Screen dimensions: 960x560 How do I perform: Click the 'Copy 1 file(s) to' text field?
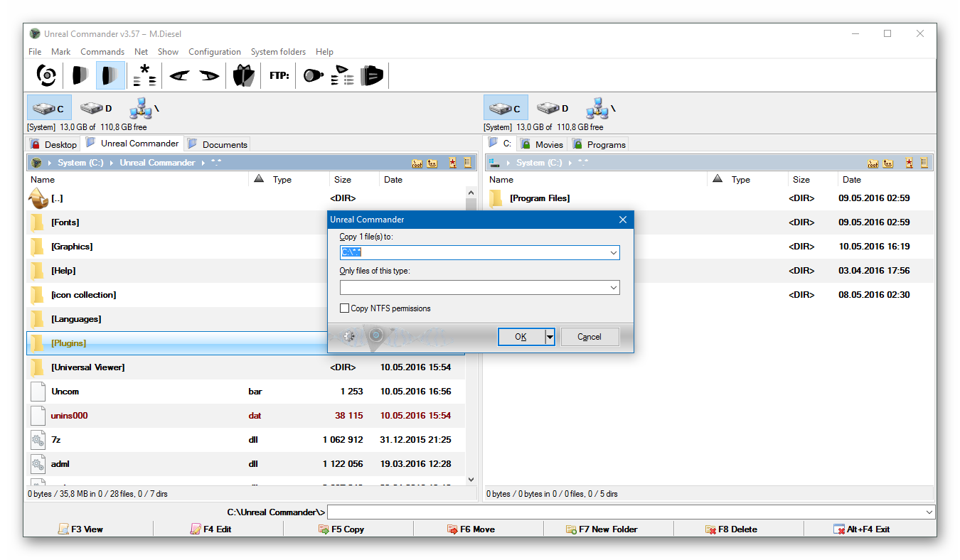click(x=474, y=252)
